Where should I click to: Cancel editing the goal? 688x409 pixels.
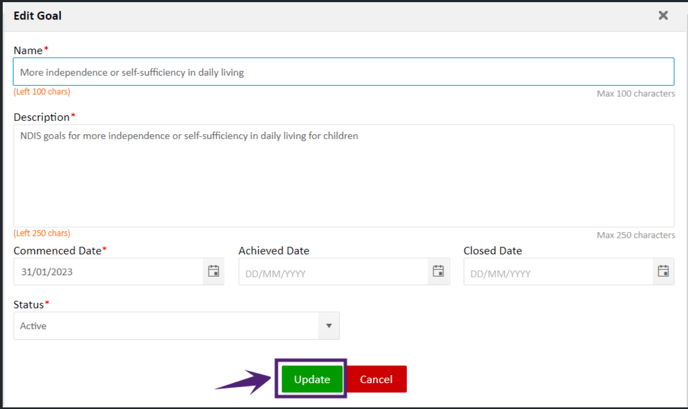(x=376, y=379)
